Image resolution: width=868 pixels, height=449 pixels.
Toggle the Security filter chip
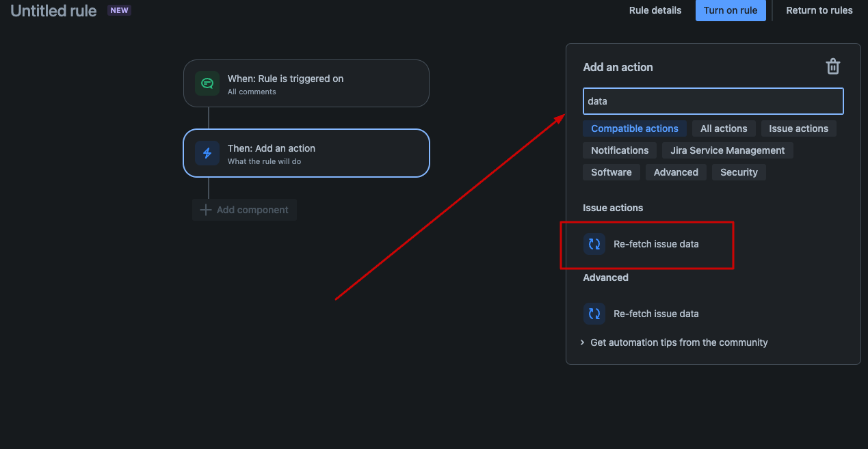pyautogui.click(x=738, y=172)
